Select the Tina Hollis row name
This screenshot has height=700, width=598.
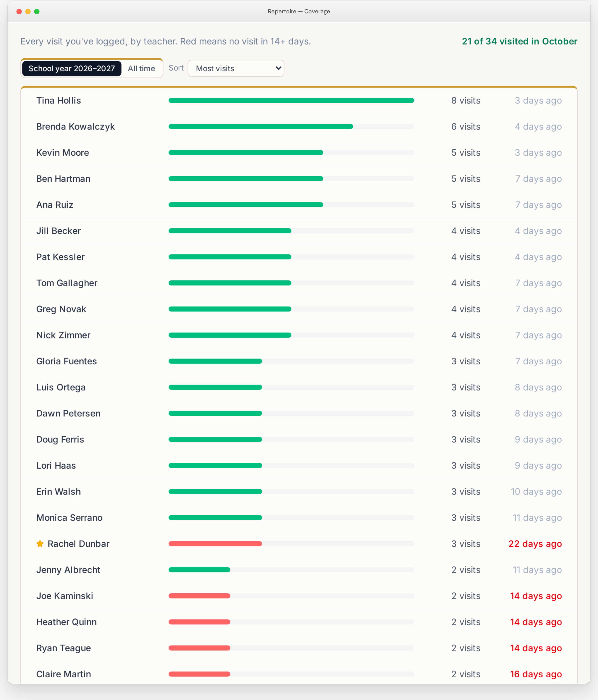point(59,100)
